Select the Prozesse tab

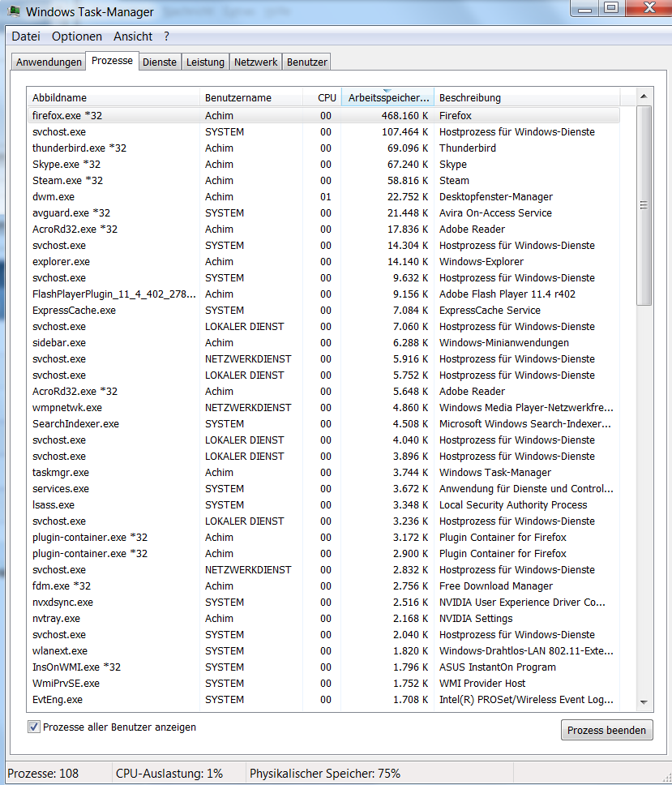[x=112, y=61]
